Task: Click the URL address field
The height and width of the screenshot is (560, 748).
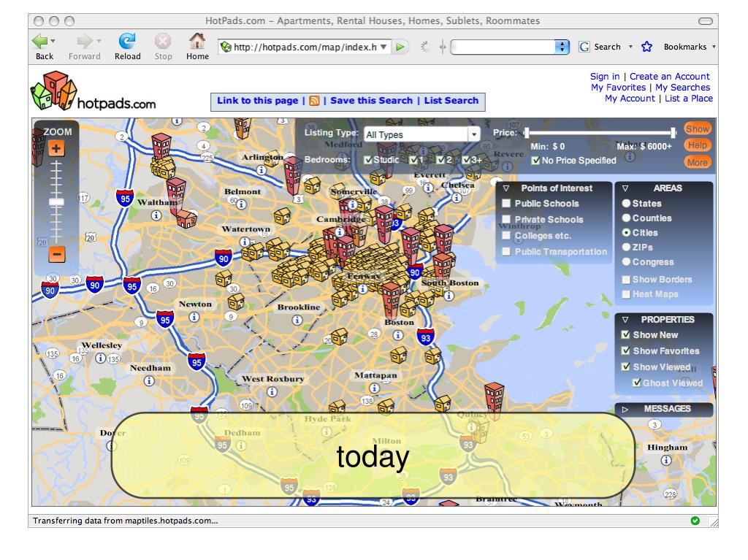Action: pyautogui.click(x=306, y=47)
